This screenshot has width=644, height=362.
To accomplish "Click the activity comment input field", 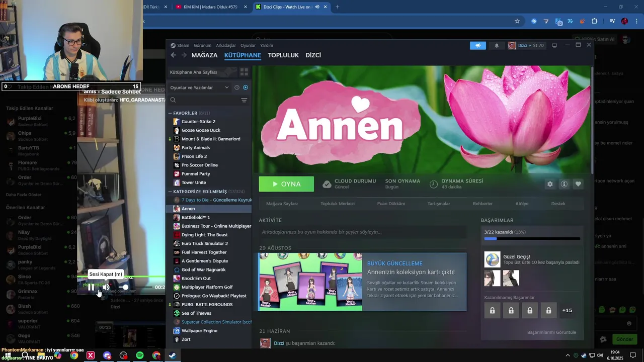I will (x=362, y=232).
